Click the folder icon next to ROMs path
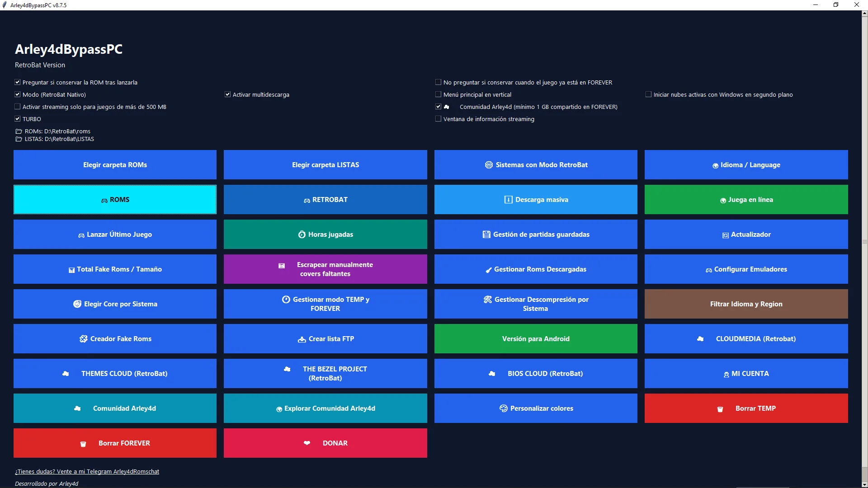Viewport: 868px width, 488px height. pyautogui.click(x=19, y=131)
